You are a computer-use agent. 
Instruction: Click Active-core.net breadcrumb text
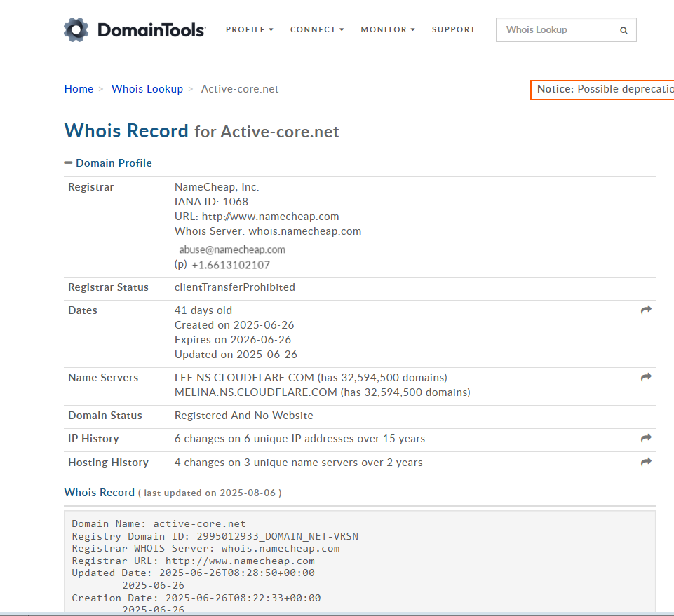(x=240, y=89)
